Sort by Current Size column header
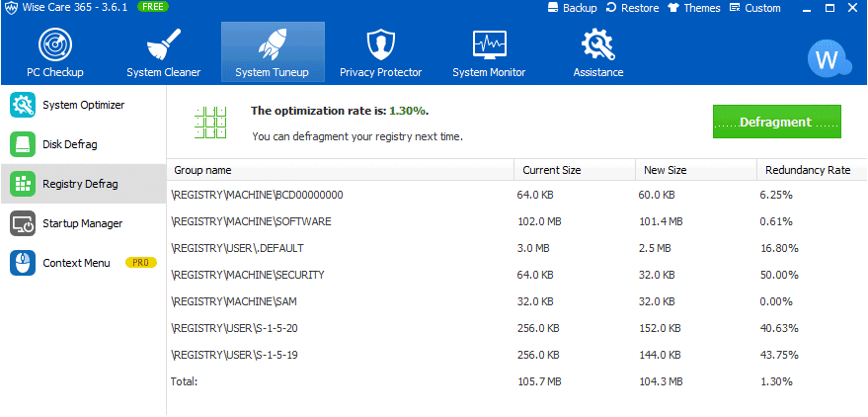Image resolution: width=868 pixels, height=417 pixels. point(575,170)
